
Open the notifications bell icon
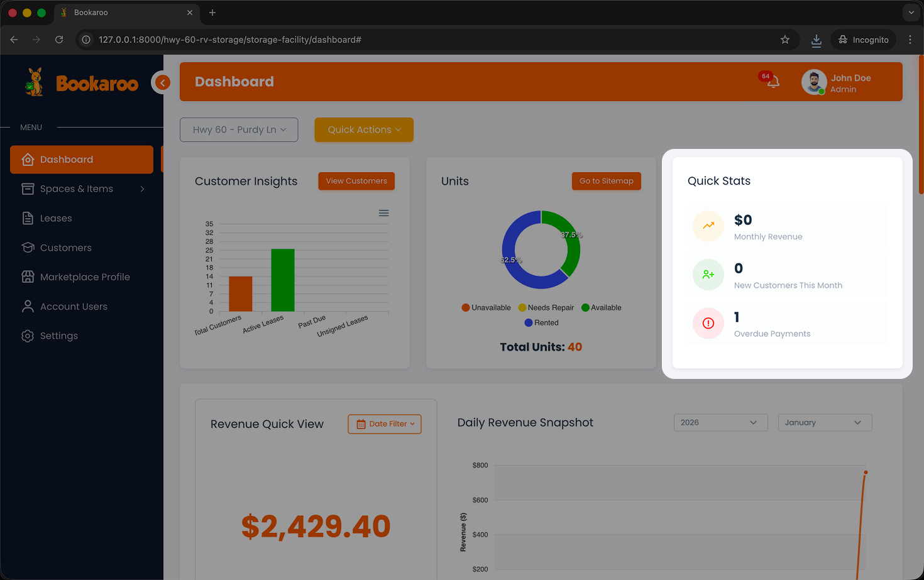point(773,82)
